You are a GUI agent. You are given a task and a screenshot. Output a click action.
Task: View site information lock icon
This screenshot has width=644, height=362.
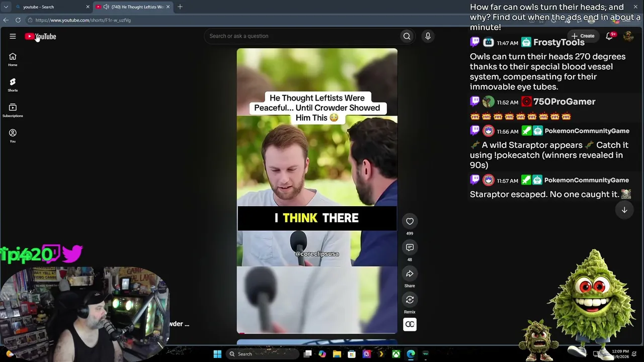coord(30,20)
